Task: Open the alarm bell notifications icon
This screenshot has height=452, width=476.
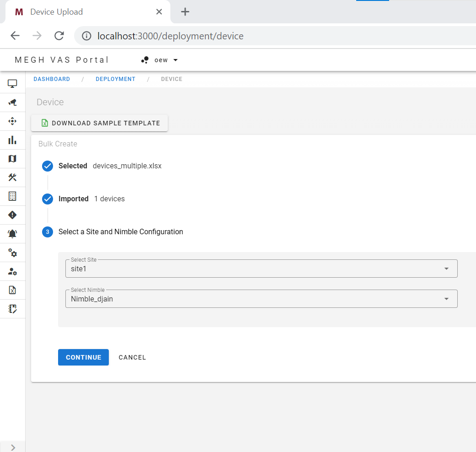Action: click(x=12, y=234)
